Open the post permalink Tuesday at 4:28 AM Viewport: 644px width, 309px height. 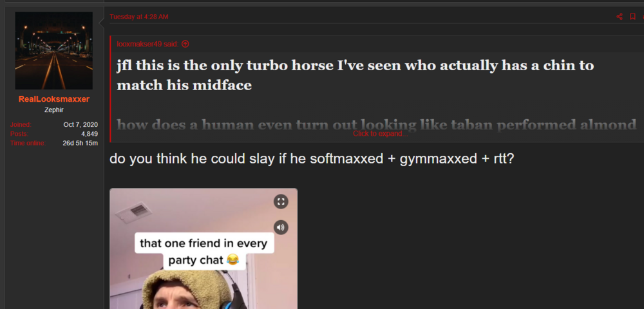point(139,17)
